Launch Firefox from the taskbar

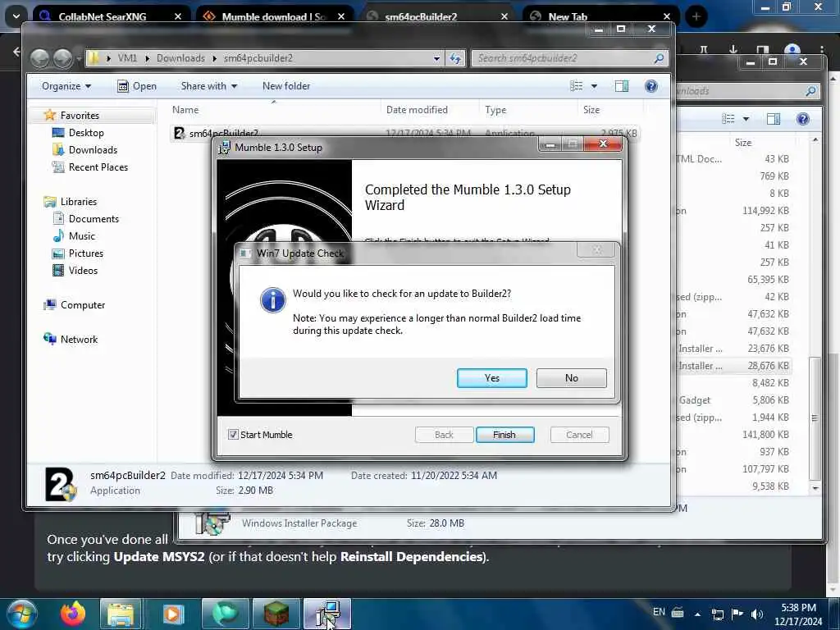point(72,614)
